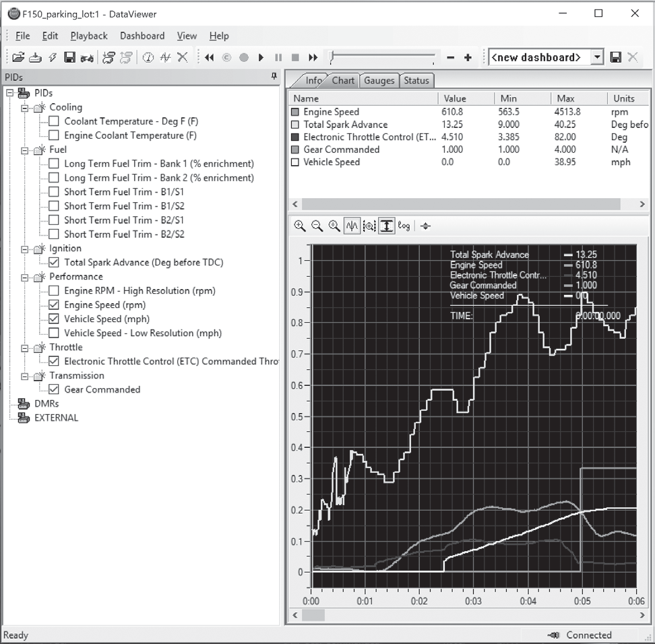Screen dimensions: 655x644
Task: Check Engine Coolant Temperature (F)
Action: pyautogui.click(x=54, y=135)
